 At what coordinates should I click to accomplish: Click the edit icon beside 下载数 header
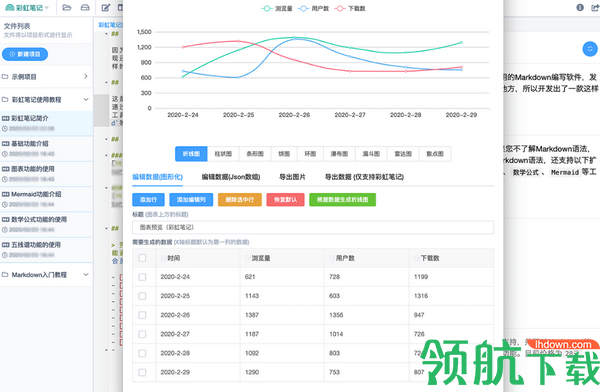pyautogui.click(x=417, y=258)
